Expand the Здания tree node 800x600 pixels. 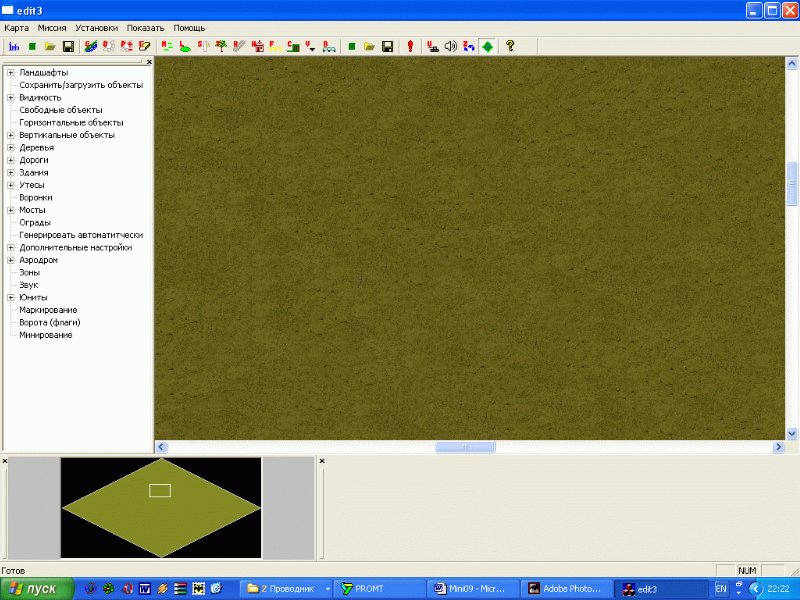click(11, 172)
